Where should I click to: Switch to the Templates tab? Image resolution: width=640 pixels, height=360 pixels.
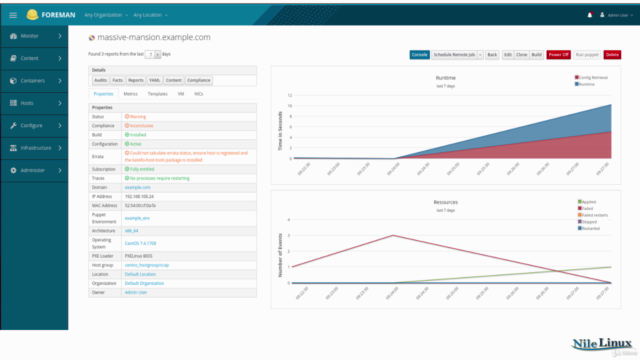click(x=158, y=94)
